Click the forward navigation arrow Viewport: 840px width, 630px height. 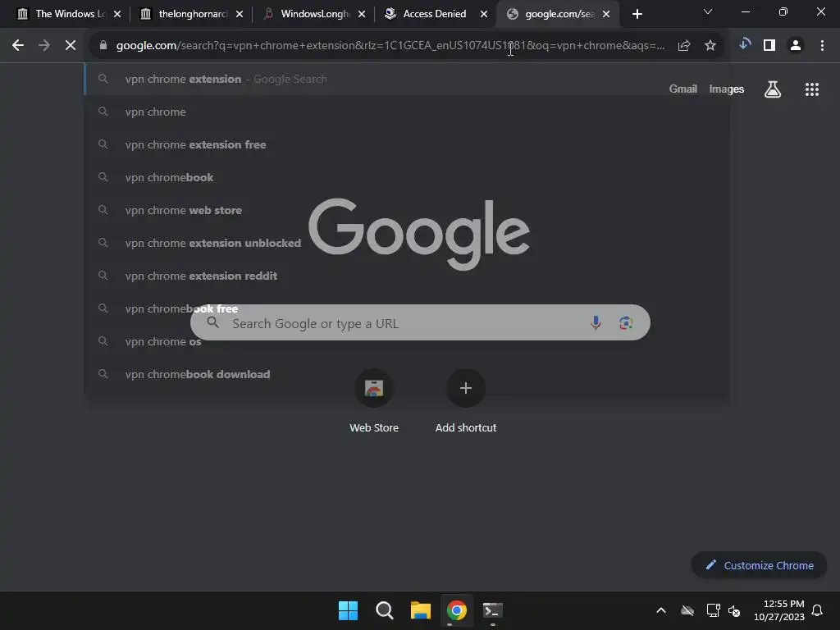click(44, 46)
